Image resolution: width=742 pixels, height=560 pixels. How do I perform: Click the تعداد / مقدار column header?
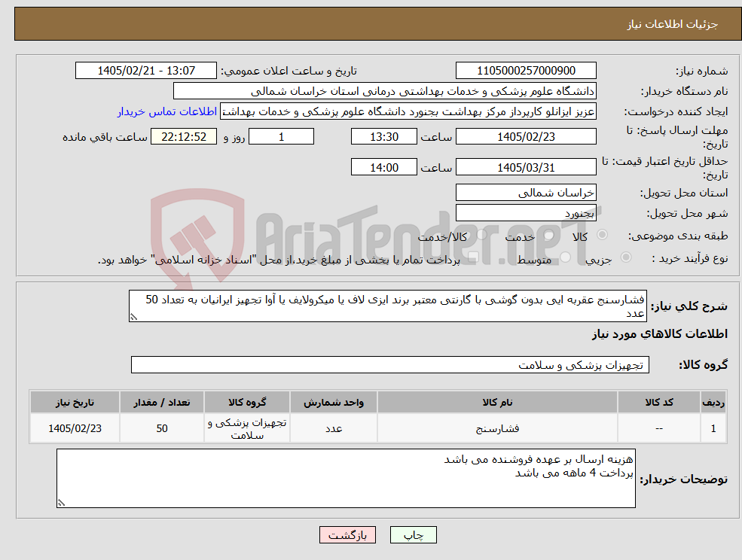[x=162, y=403]
